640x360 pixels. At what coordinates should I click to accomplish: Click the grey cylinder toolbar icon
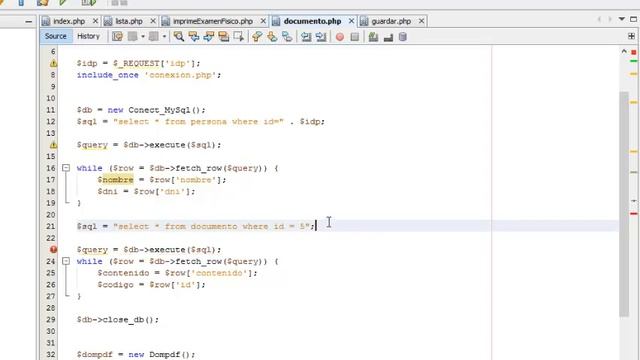[402, 37]
